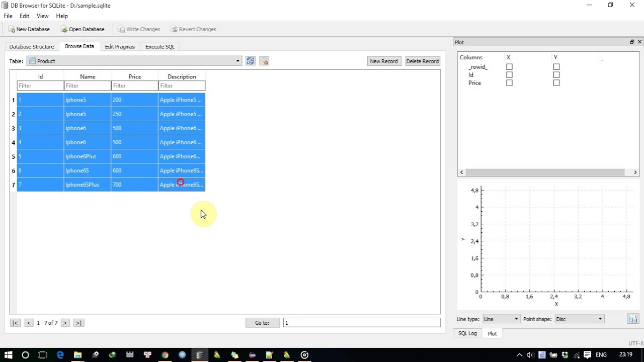Click the DB Browser for SQLite taskbar icon
The image size is (644, 362).
coord(200,355)
